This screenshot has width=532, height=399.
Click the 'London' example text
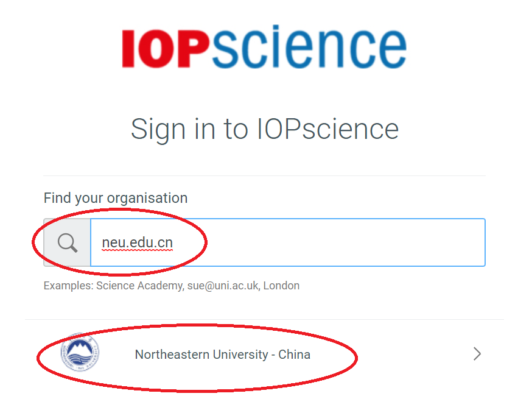click(281, 285)
